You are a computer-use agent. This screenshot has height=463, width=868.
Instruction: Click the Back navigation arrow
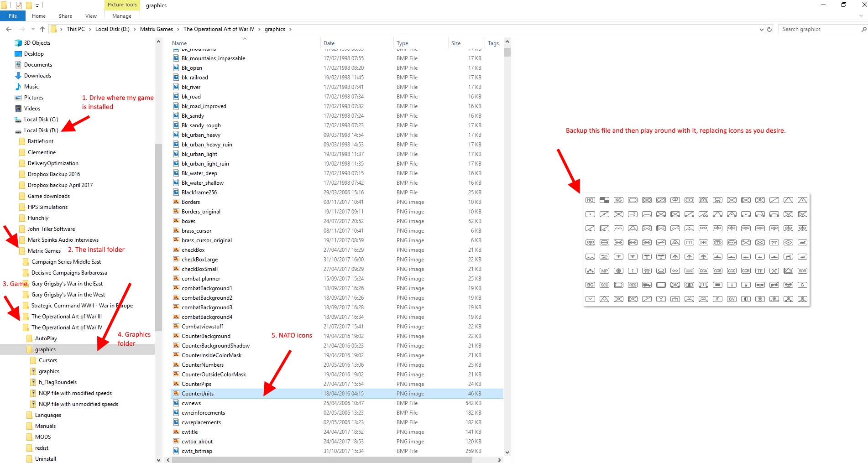[9, 29]
